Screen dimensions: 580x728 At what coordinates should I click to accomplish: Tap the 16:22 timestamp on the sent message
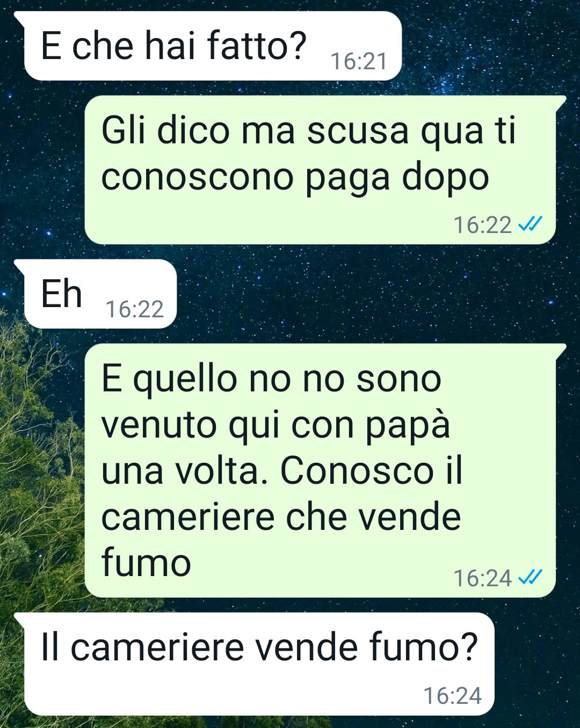482,224
